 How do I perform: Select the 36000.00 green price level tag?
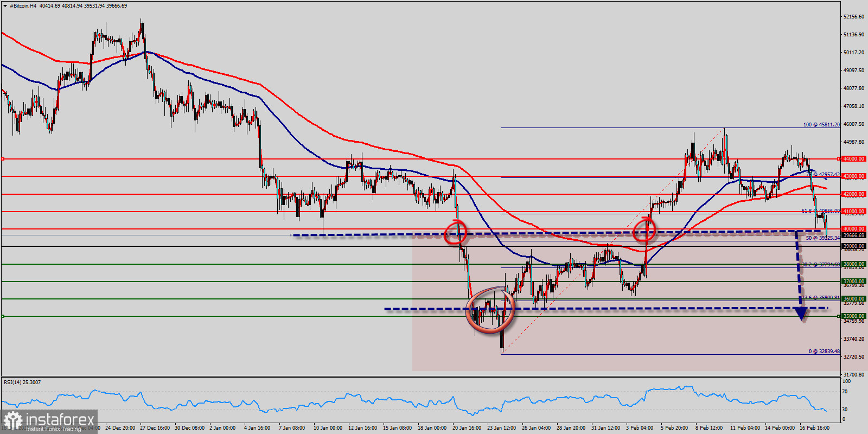tap(854, 299)
